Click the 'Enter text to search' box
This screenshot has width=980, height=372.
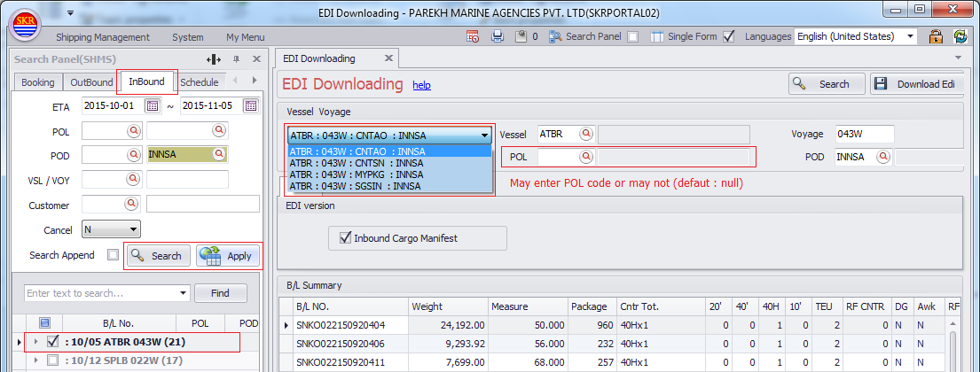101,293
